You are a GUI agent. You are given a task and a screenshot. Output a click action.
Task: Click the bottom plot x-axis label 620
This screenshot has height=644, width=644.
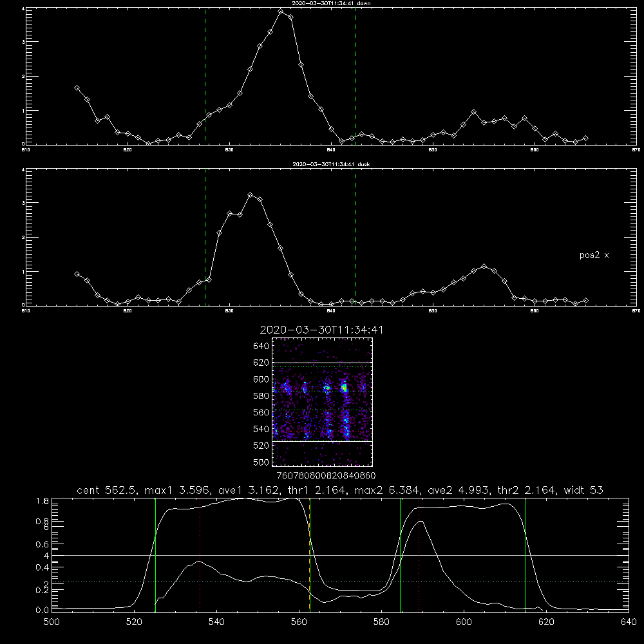click(x=546, y=622)
